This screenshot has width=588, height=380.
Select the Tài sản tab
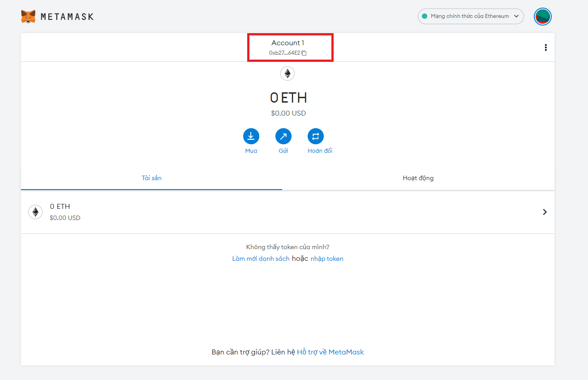pos(151,178)
